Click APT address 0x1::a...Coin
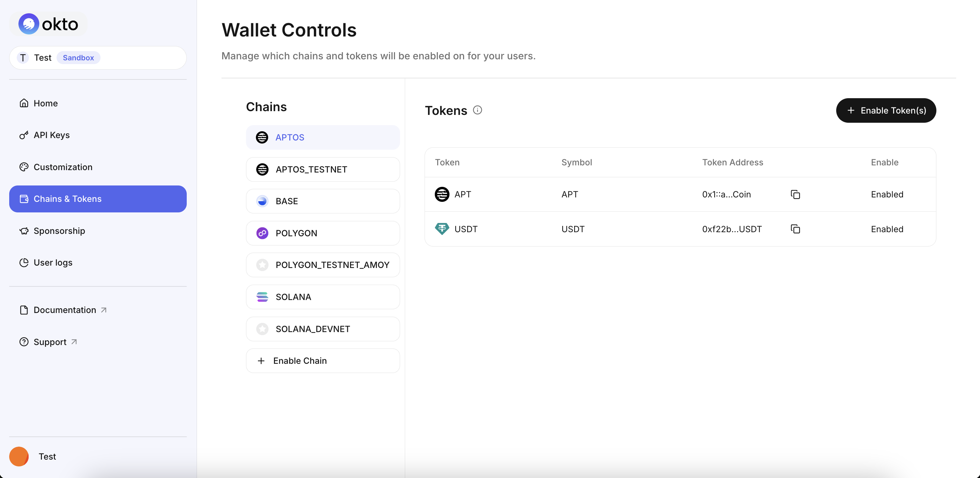 coord(726,194)
